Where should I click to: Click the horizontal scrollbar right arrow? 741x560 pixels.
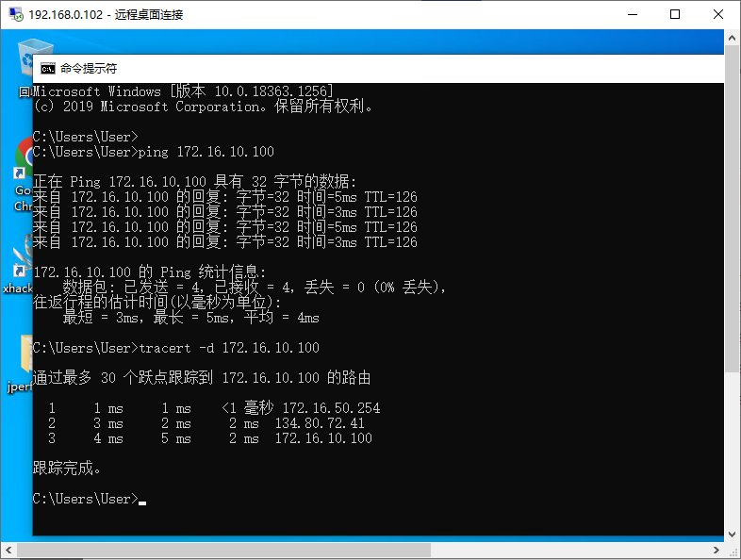716,550
